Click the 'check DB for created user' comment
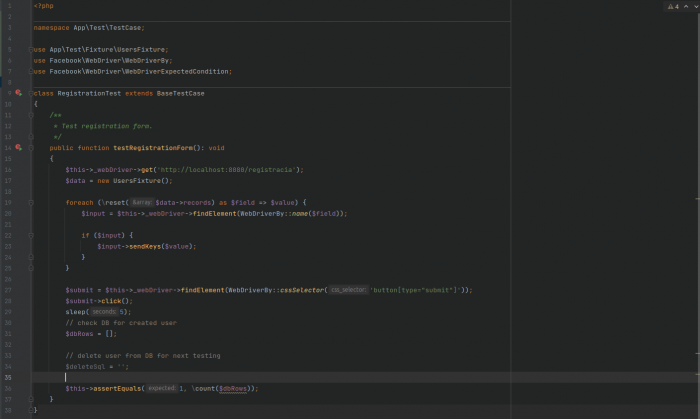 tap(121, 323)
